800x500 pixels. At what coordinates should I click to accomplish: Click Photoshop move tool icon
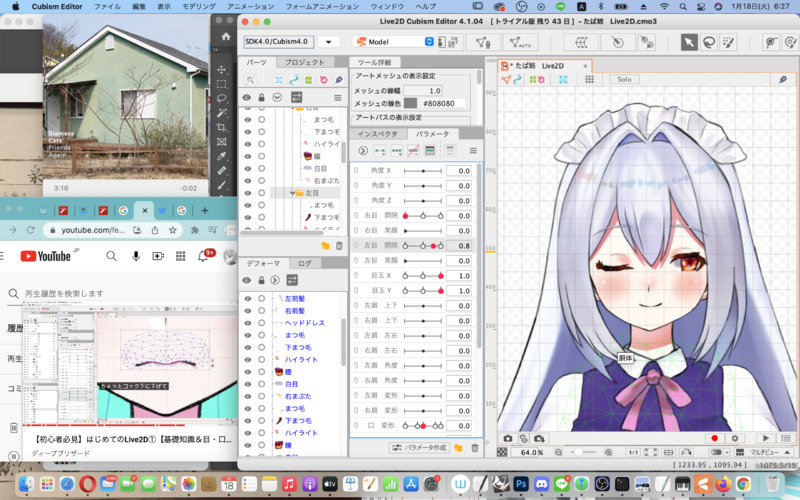click(x=221, y=69)
